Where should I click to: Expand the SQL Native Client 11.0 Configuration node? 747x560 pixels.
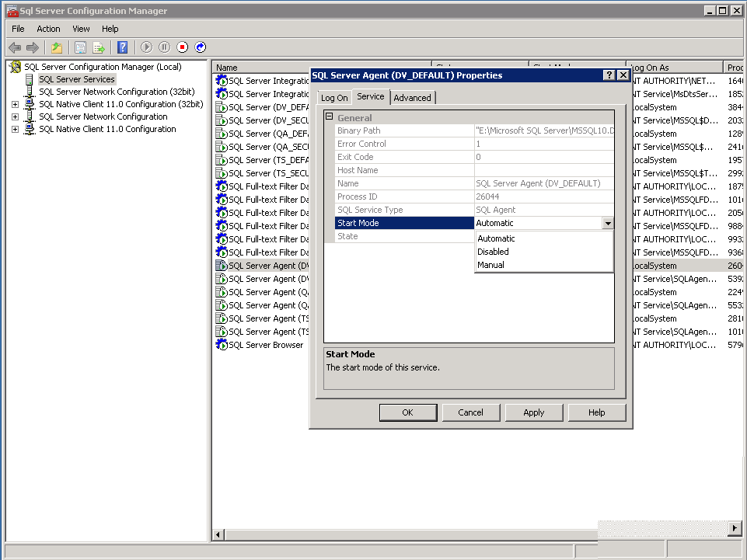16,129
